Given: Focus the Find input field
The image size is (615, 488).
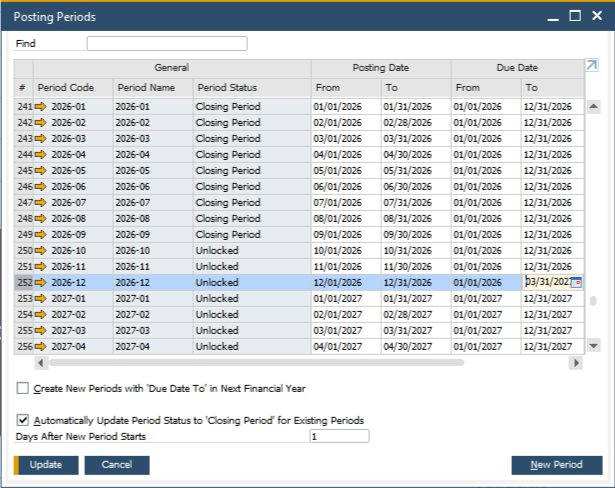Looking at the screenshot, I should pyautogui.click(x=167, y=44).
